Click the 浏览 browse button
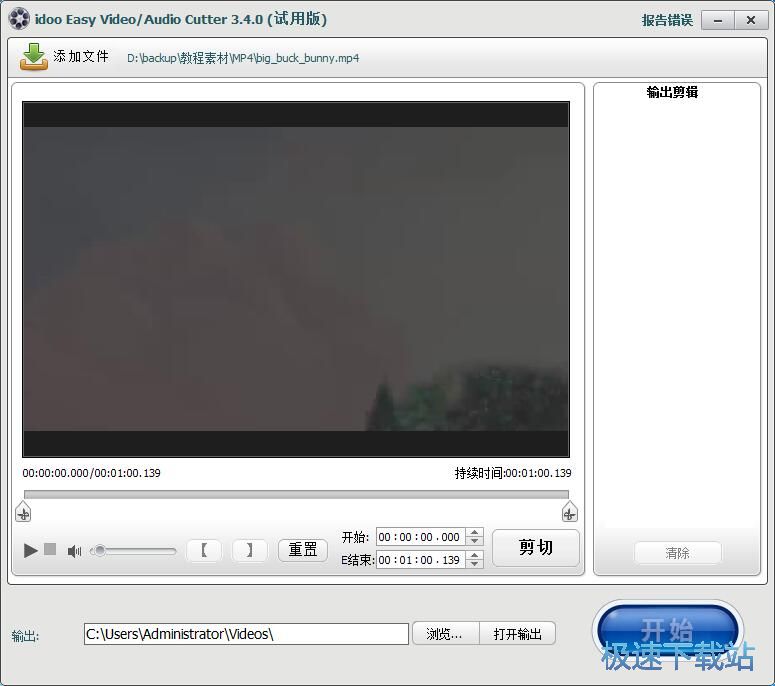 [445, 634]
